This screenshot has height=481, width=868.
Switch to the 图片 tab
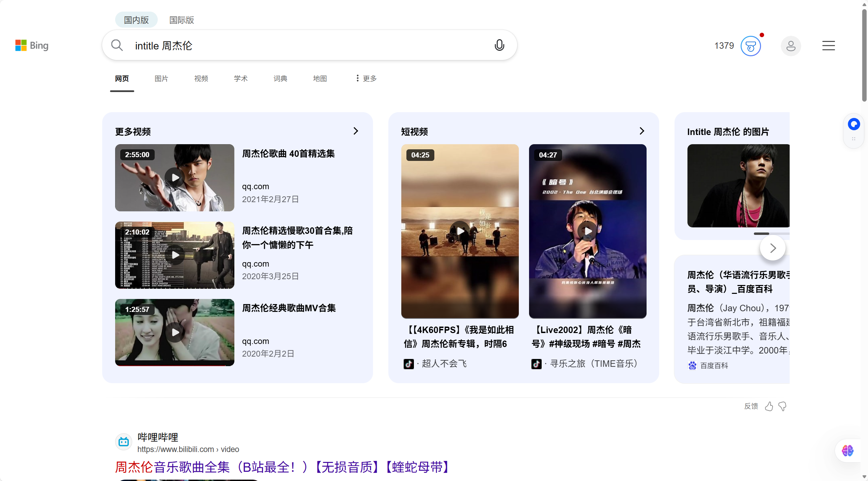coord(161,78)
